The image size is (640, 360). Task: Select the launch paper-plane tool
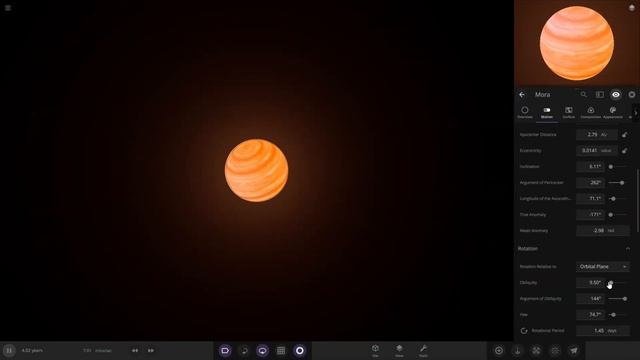point(574,351)
